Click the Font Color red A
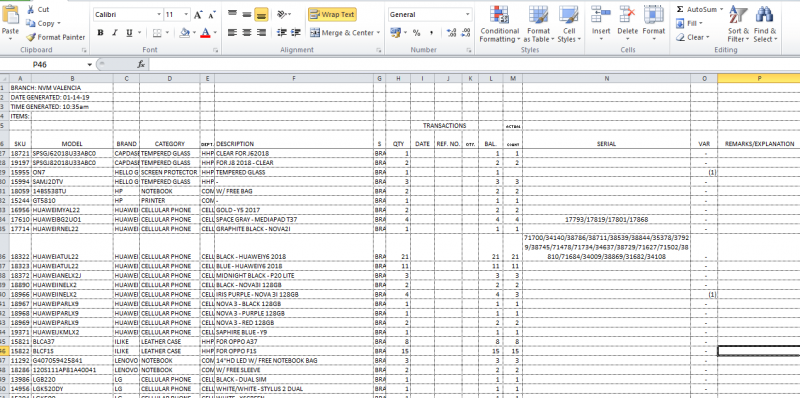 206,33
